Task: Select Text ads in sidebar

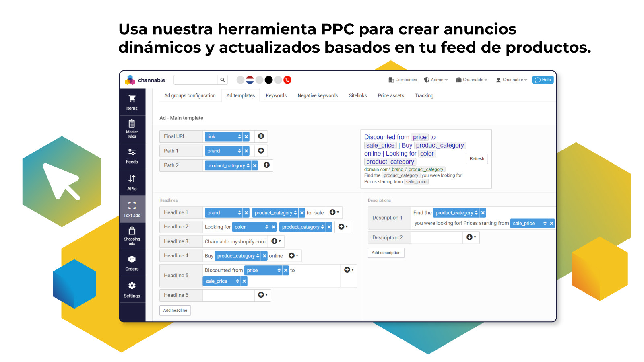Action: tap(132, 209)
